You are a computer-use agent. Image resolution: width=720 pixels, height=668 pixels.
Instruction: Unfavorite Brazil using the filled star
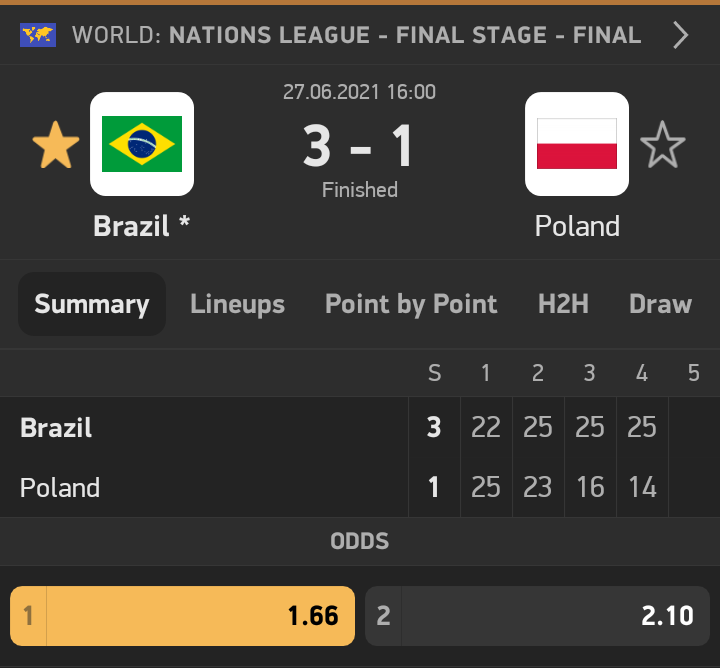coord(56,145)
